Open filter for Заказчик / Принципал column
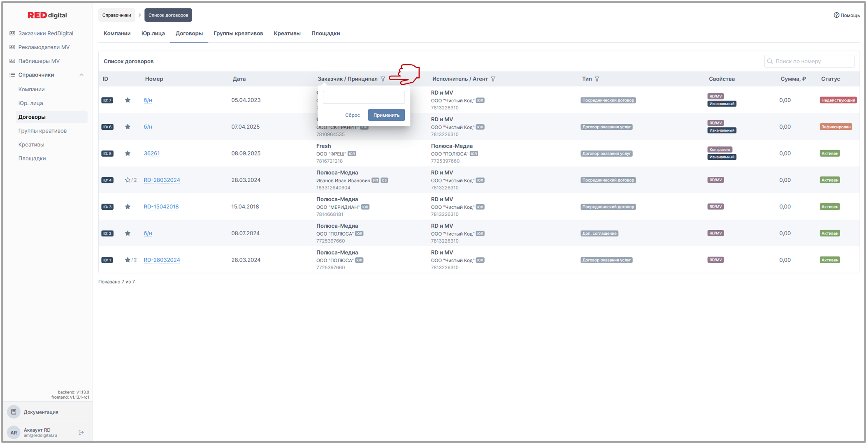The image size is (868, 444). 383,79
